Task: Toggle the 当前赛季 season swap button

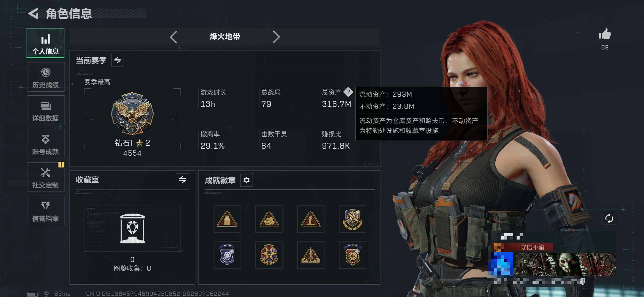Action: (118, 60)
